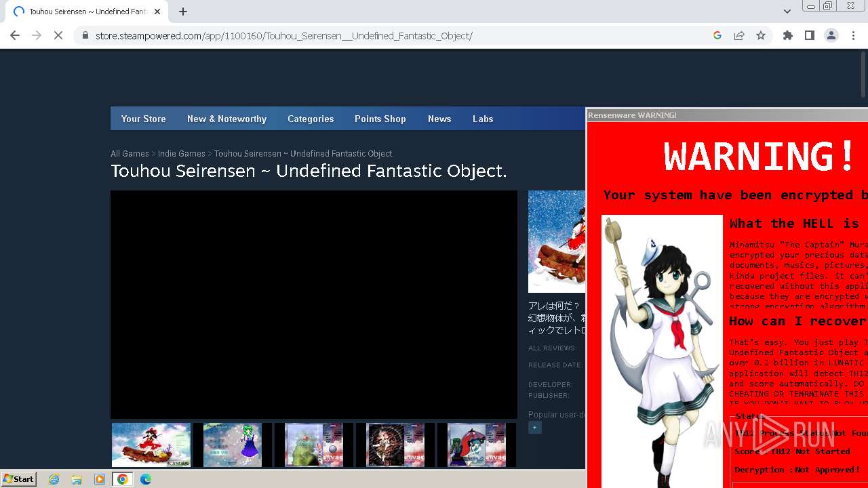The height and width of the screenshot is (488, 868).
Task: Click the game header capsule image
Action: click(557, 241)
